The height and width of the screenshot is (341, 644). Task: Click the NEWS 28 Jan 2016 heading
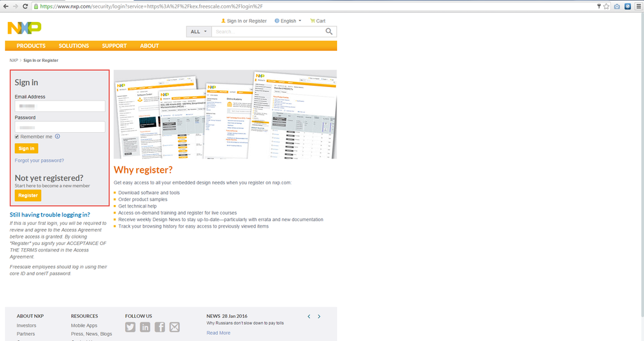click(227, 316)
